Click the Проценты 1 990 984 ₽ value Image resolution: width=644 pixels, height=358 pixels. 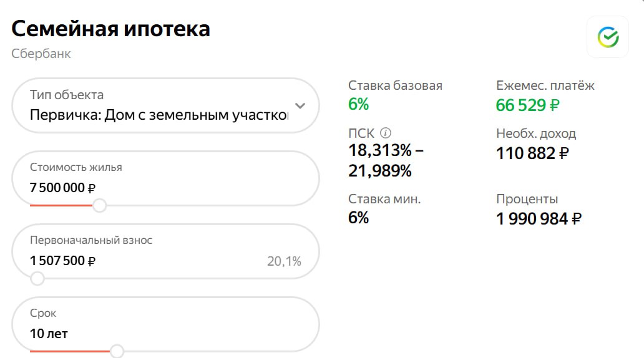coord(539,219)
